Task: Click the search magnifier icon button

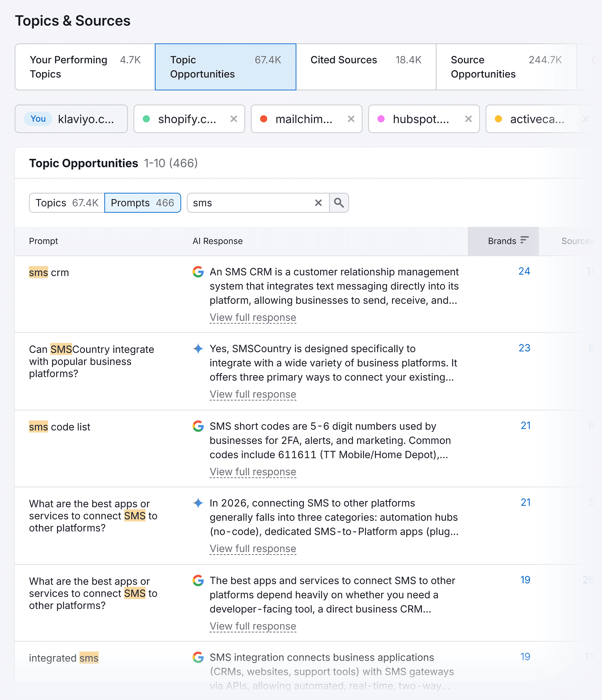Action: (339, 203)
